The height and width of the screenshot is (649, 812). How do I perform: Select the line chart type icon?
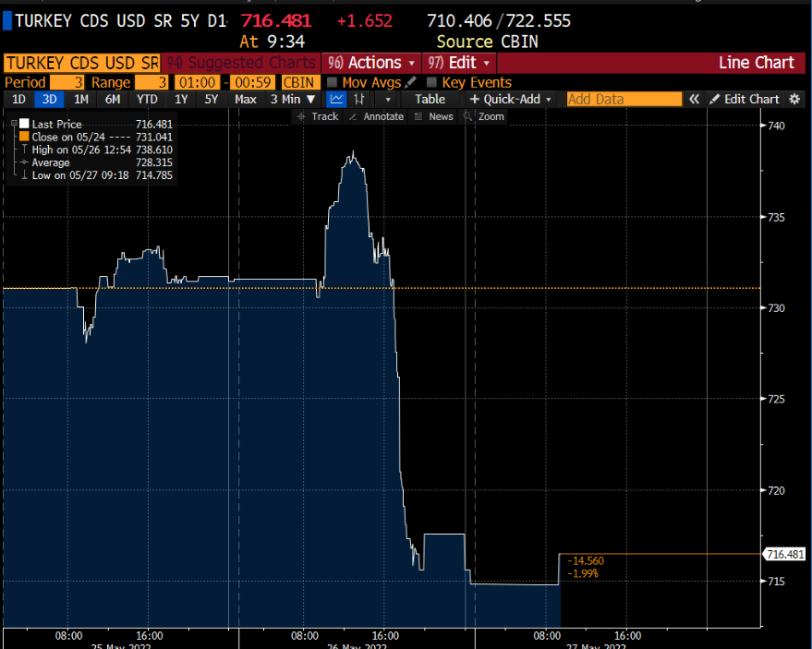click(x=336, y=99)
